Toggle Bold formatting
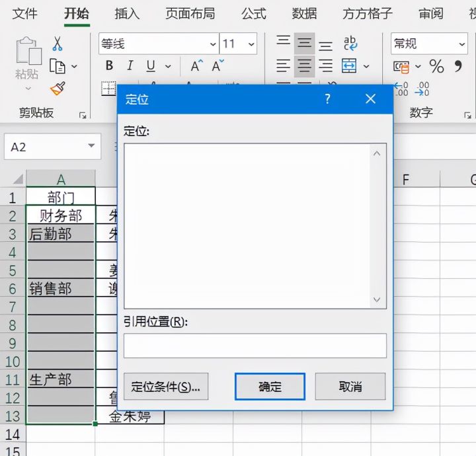This screenshot has width=476, height=456. point(109,65)
